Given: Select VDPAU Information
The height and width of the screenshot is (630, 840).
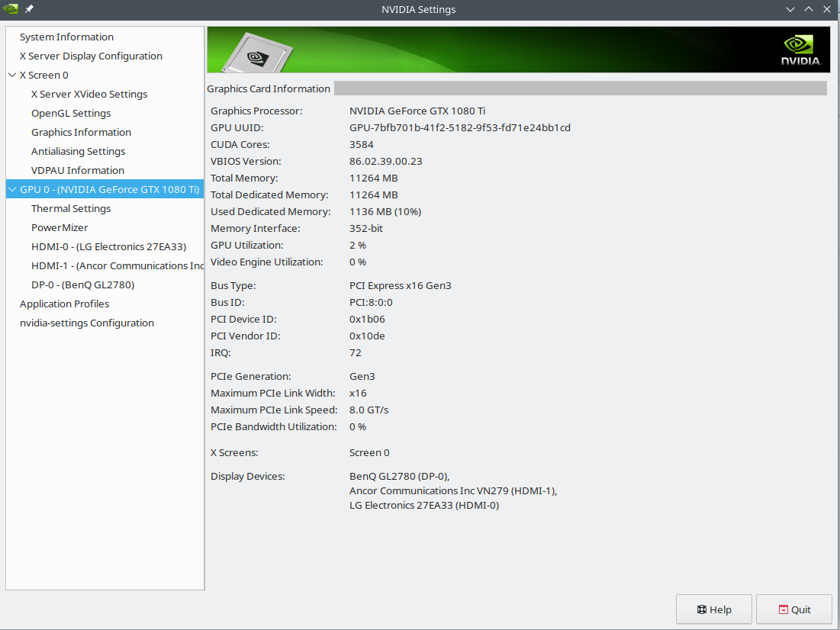Looking at the screenshot, I should (x=77, y=170).
